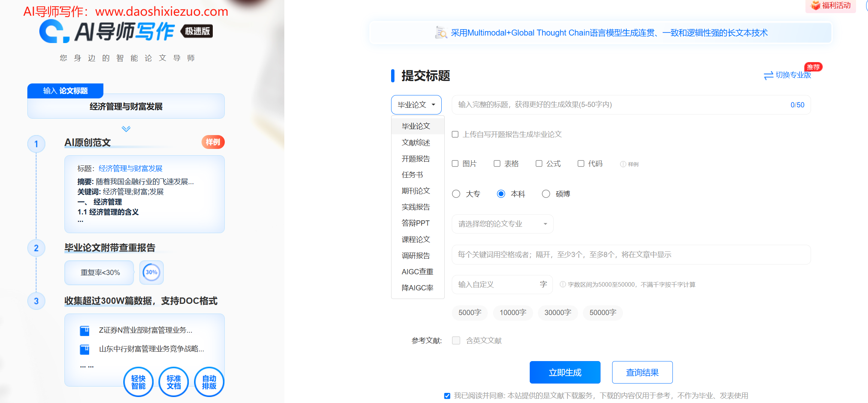Click the 输入论文标题 tab label
Image resolution: width=868 pixels, height=403 pixels.
pos(65,91)
